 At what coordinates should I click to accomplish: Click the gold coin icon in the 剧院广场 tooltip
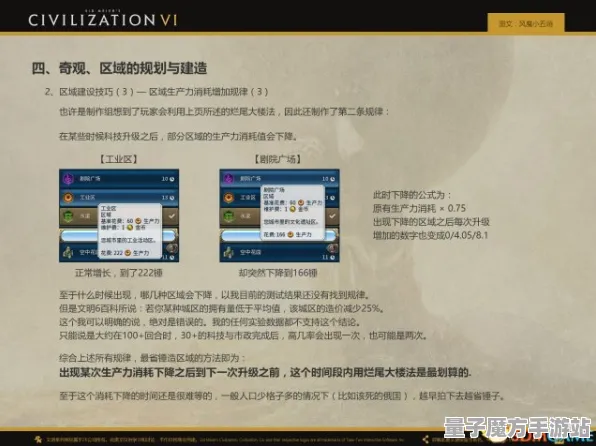point(292,209)
